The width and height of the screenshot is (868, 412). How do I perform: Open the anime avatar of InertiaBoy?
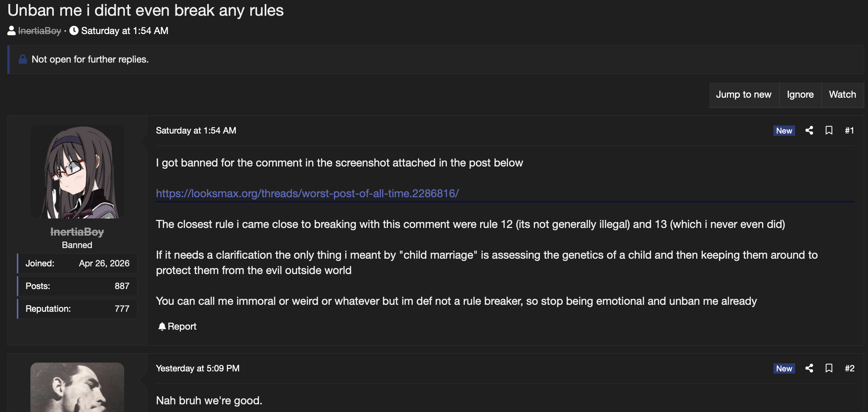(77, 172)
